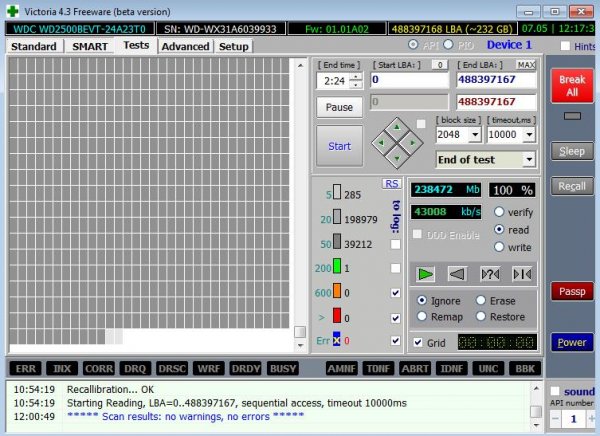Viewport: 600px width, 436px height.
Task: Click the Start scan button
Action: [339, 146]
